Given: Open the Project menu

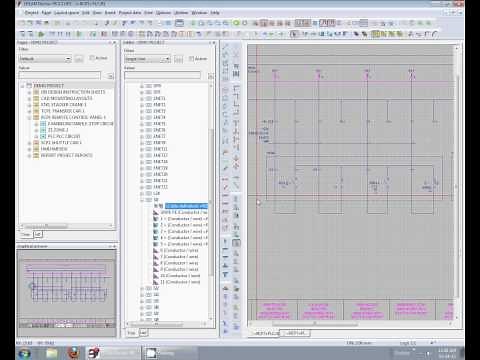Looking at the screenshot, I should pyautogui.click(x=32, y=13).
